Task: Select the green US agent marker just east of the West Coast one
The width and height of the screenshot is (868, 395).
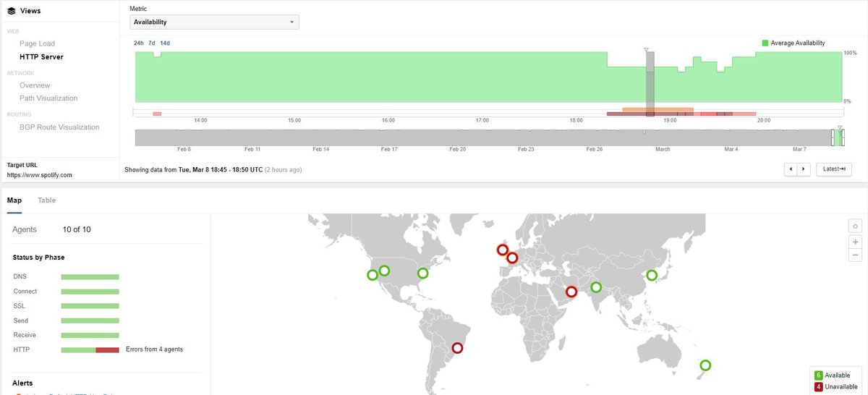Action: click(x=384, y=271)
